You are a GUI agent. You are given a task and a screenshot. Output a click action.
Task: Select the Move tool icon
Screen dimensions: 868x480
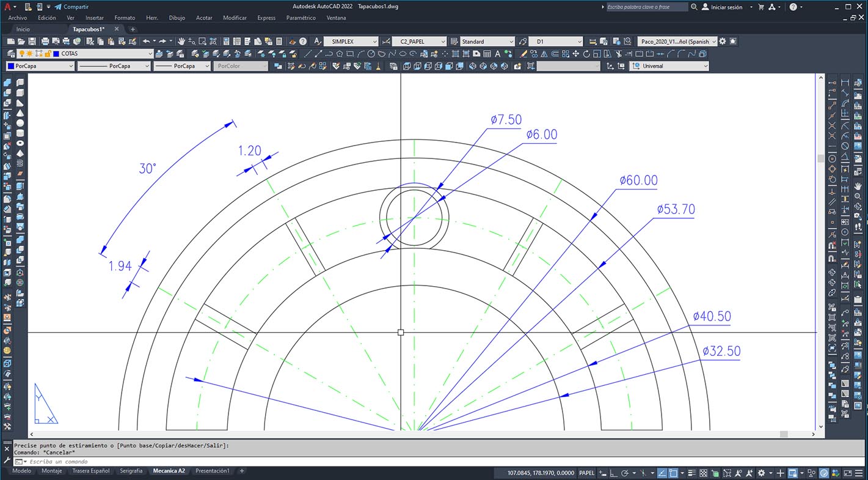coord(575,54)
